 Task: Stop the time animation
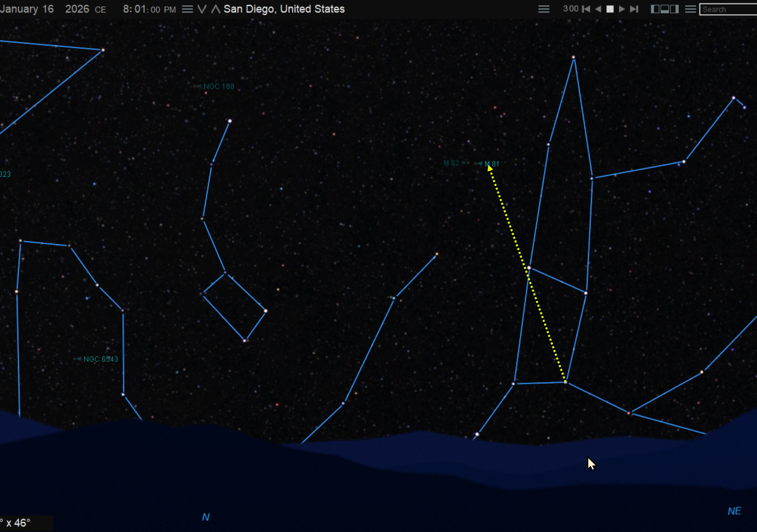[610, 8]
